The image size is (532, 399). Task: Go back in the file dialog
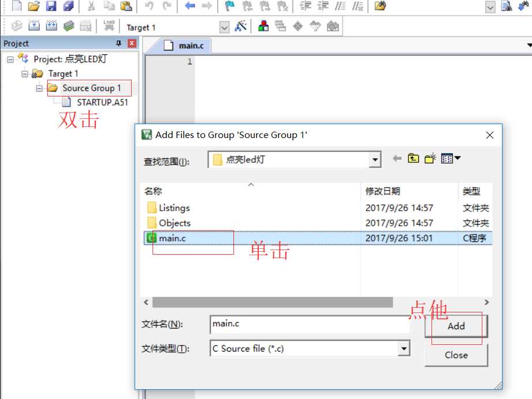click(x=397, y=158)
